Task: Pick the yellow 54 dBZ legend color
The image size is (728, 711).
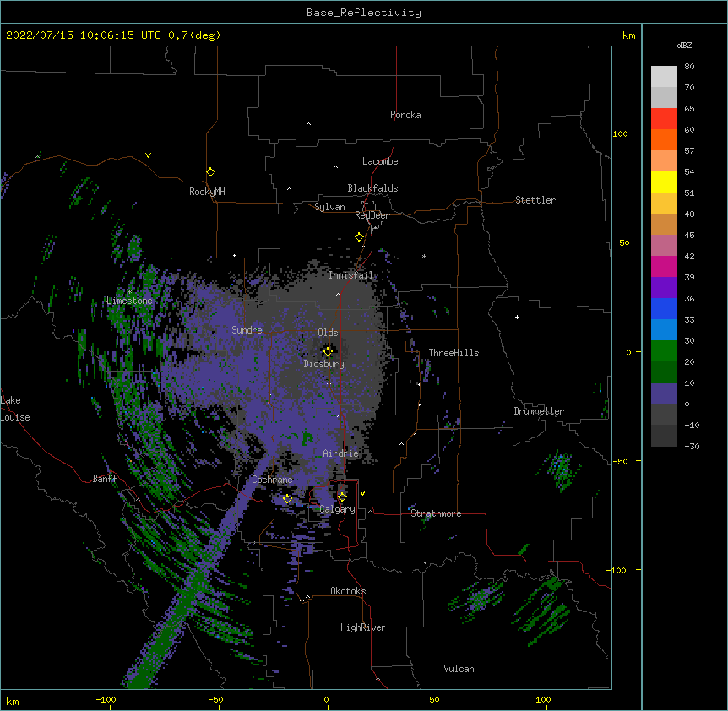Action: tap(664, 182)
